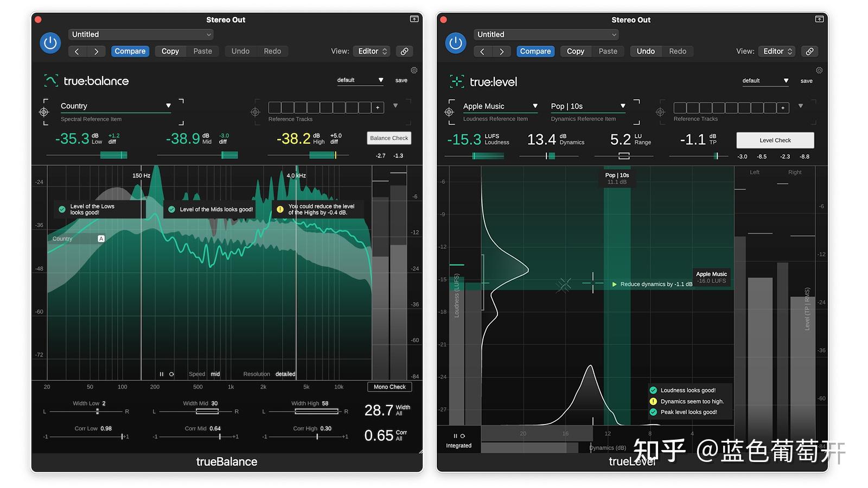This screenshot has width=868, height=488.
Task: Toggle the trueLevel power button off
Action: coord(455,43)
